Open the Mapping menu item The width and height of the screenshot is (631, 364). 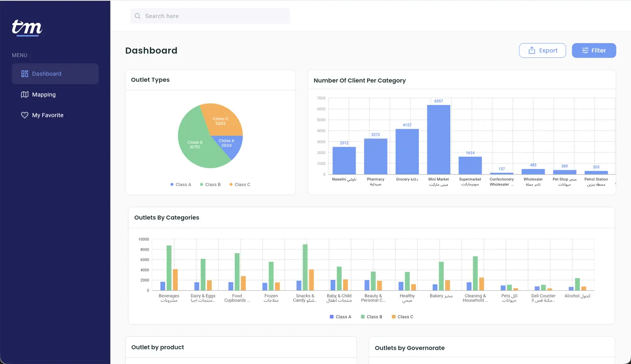pyautogui.click(x=55, y=95)
